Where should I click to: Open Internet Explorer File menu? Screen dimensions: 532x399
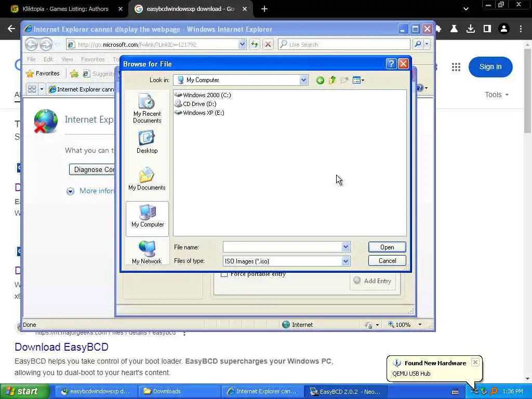[31, 59]
